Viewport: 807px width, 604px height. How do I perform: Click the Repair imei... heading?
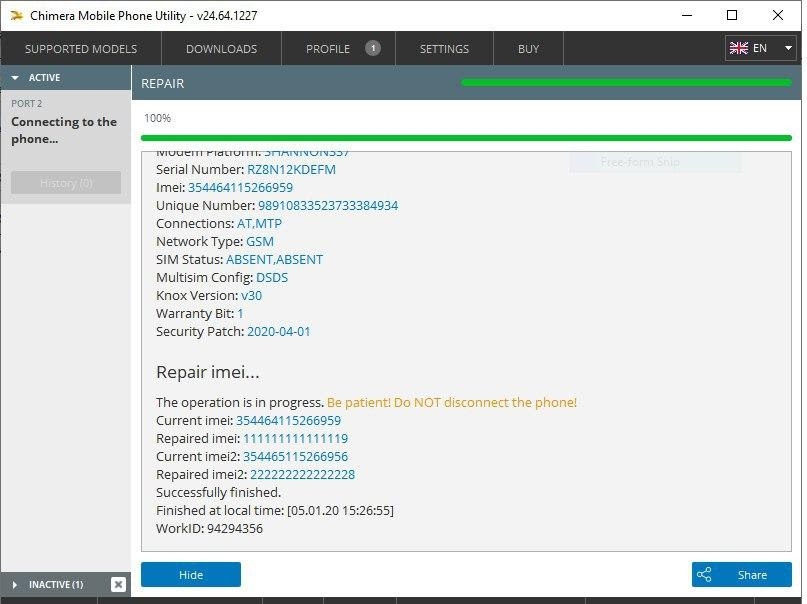coord(207,372)
